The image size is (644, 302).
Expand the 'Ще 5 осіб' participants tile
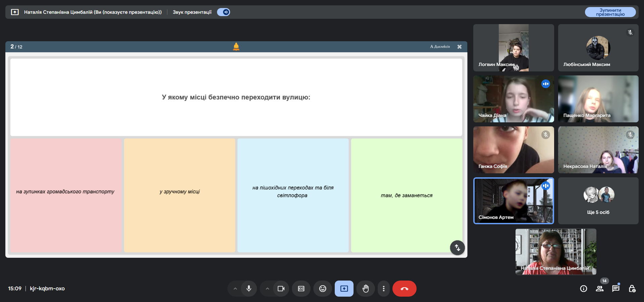598,201
